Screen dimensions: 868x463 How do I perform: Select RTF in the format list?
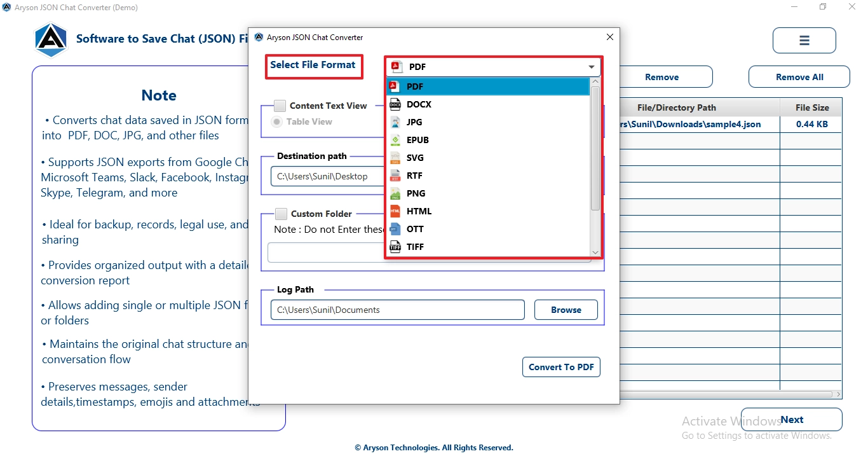pos(488,176)
